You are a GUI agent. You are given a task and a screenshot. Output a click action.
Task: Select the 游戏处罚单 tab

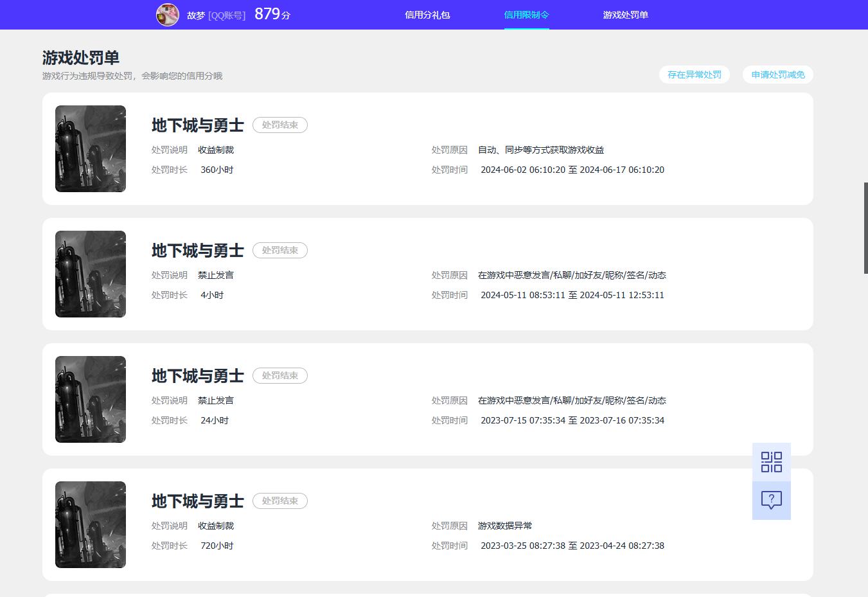[625, 15]
